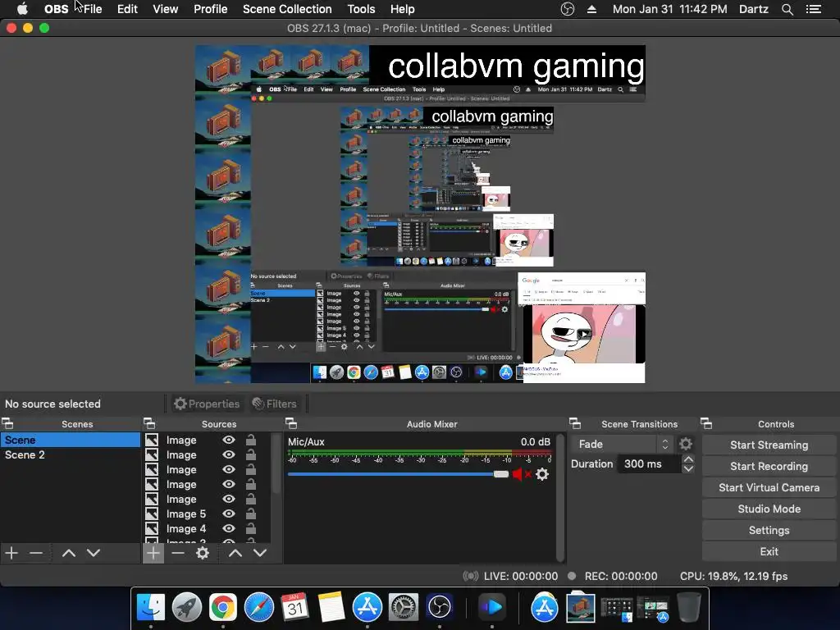The width and height of the screenshot is (840, 630).
Task: Select the Scene row in Scenes list
Action: tap(71, 440)
